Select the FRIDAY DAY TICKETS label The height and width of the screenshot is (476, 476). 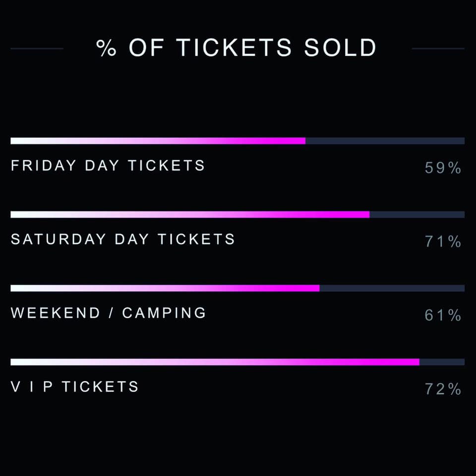pyautogui.click(x=108, y=166)
